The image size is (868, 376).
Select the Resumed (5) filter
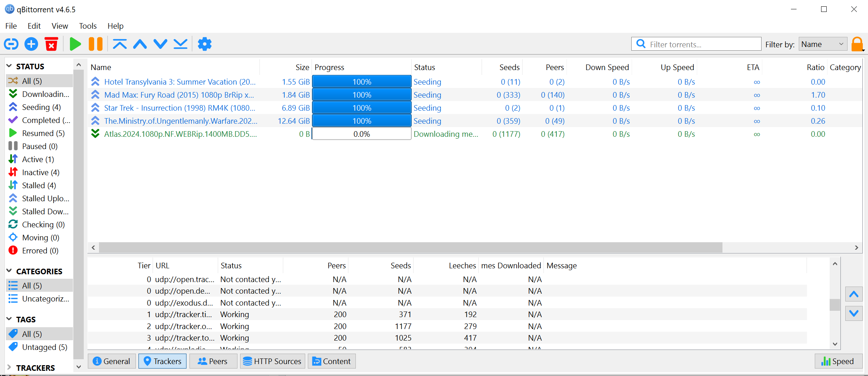(39, 133)
